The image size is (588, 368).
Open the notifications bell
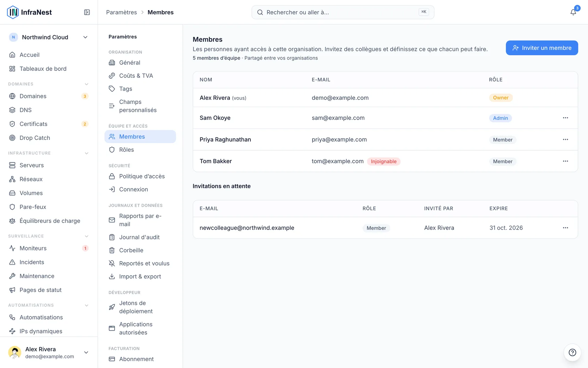click(x=573, y=12)
